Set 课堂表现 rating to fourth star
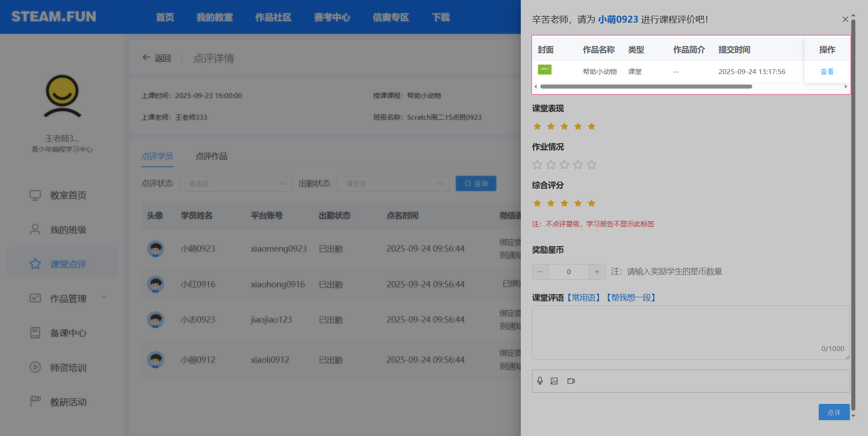The image size is (868, 436). (578, 127)
